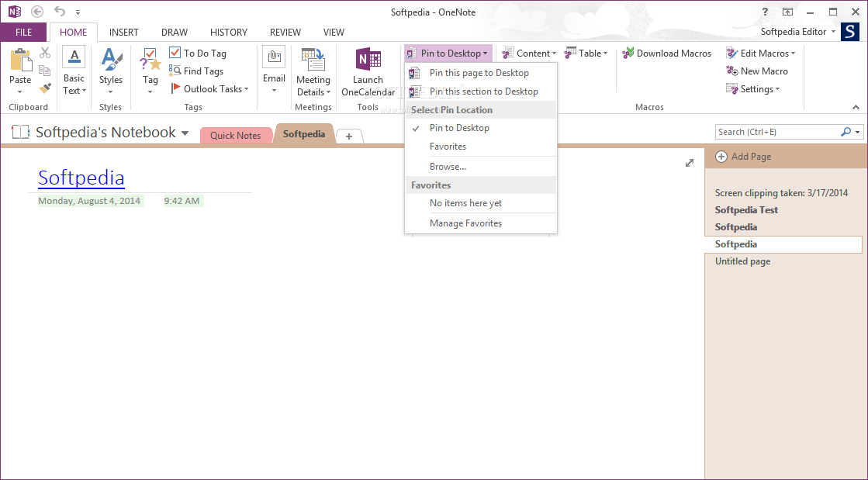Open the FILE tab
Image resolution: width=868 pixels, height=480 pixels.
(23, 32)
